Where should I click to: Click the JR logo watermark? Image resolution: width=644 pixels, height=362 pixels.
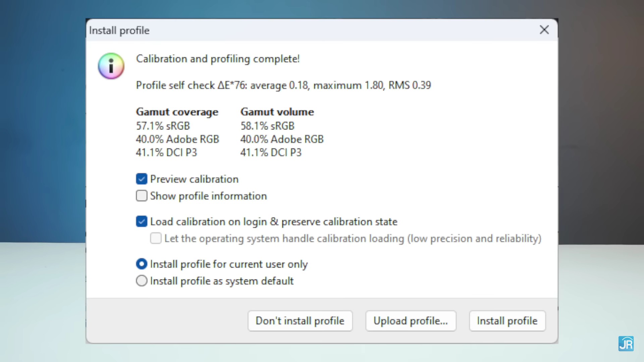[626, 344]
